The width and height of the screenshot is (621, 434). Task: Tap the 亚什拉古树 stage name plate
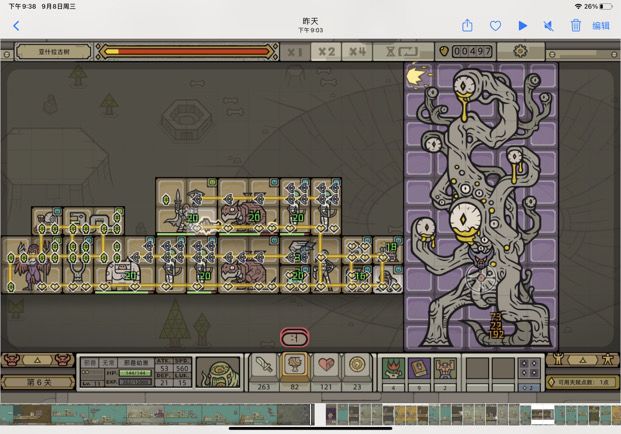[x=54, y=51]
